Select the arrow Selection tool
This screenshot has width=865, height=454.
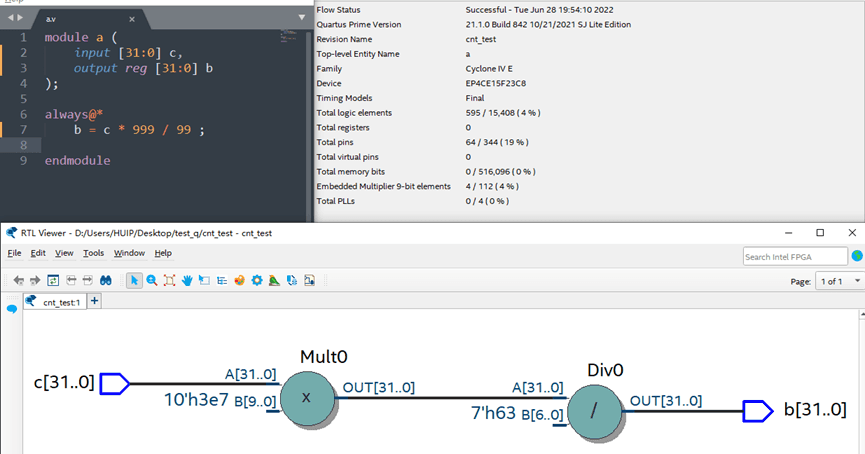tap(134, 281)
